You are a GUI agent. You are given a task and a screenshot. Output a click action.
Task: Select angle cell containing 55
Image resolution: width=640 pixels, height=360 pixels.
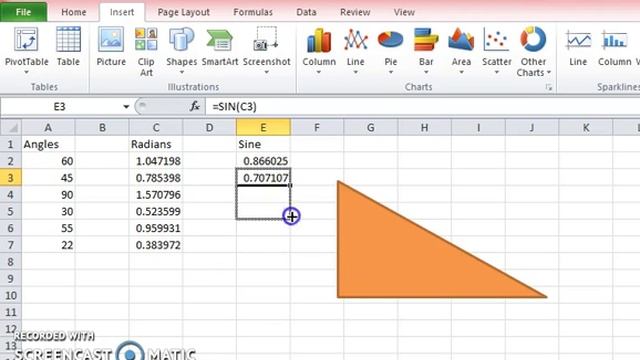(48, 228)
